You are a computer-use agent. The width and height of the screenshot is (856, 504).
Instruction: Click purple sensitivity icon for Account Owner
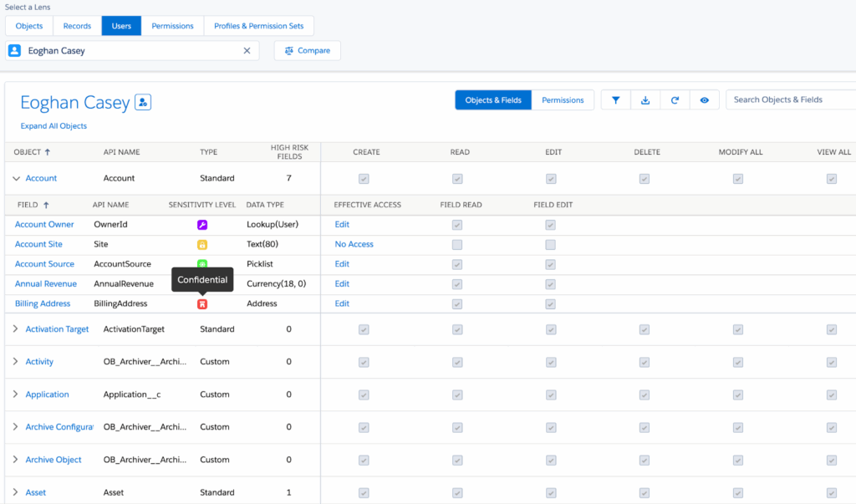click(x=202, y=225)
